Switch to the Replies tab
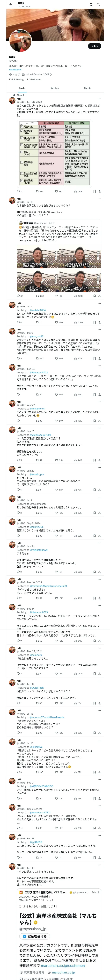110x980 pixels. click(55, 88)
